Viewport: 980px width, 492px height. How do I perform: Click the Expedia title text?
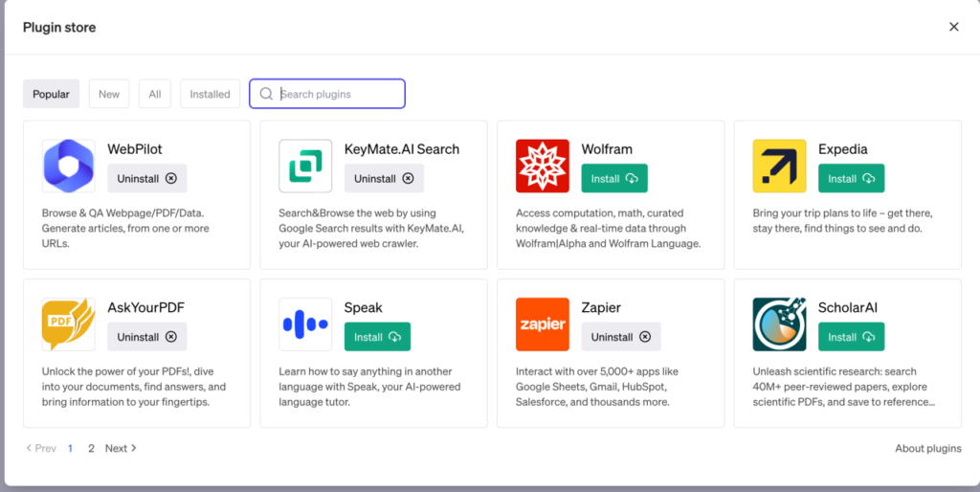pos(842,148)
